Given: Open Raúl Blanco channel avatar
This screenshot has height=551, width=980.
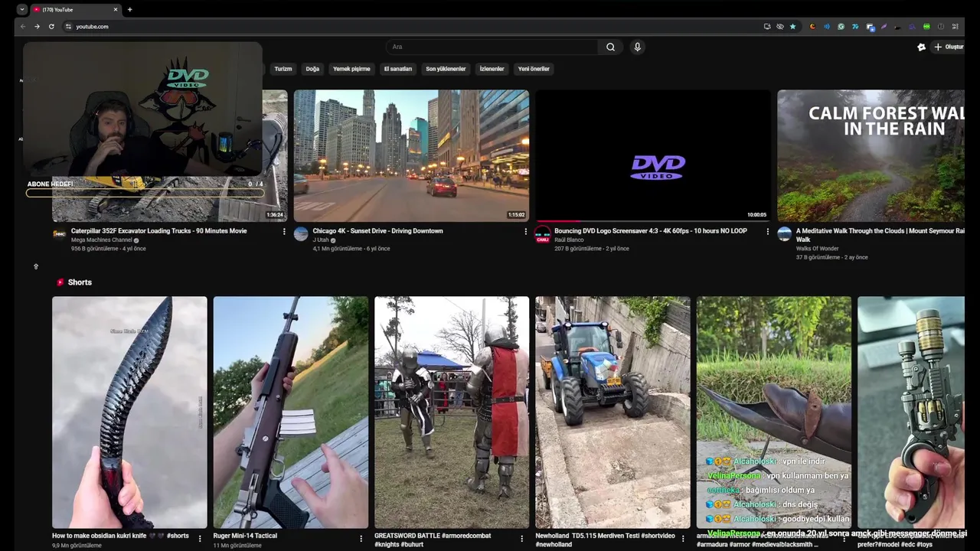Looking at the screenshot, I should click(543, 233).
